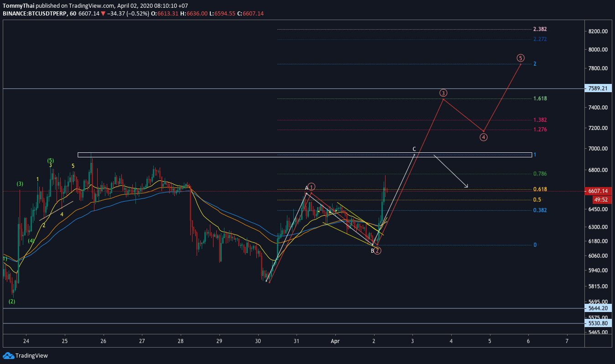Select the green (3) wave label
This screenshot has height=364, width=615.
pos(20,184)
